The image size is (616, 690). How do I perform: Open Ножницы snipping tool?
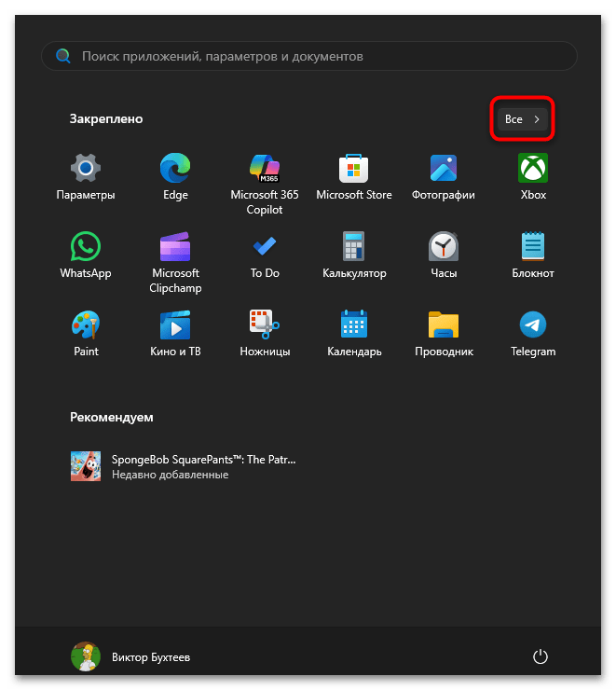point(265,334)
